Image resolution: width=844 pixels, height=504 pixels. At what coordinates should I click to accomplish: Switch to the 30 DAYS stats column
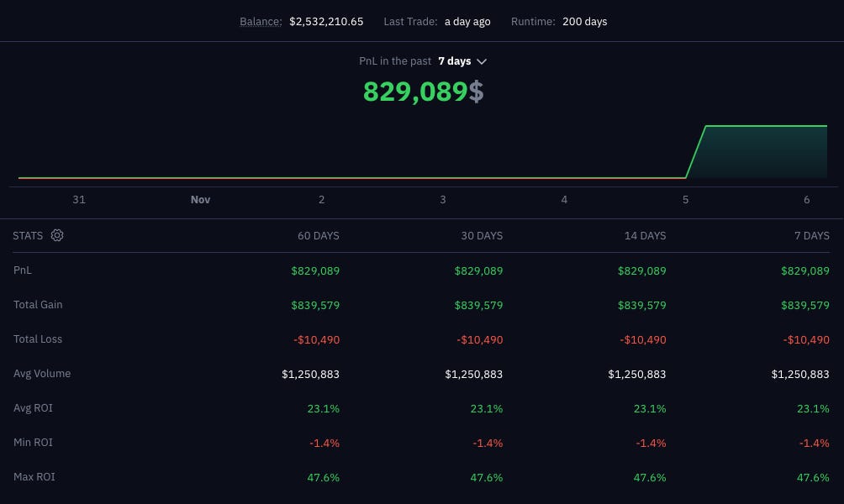482,236
